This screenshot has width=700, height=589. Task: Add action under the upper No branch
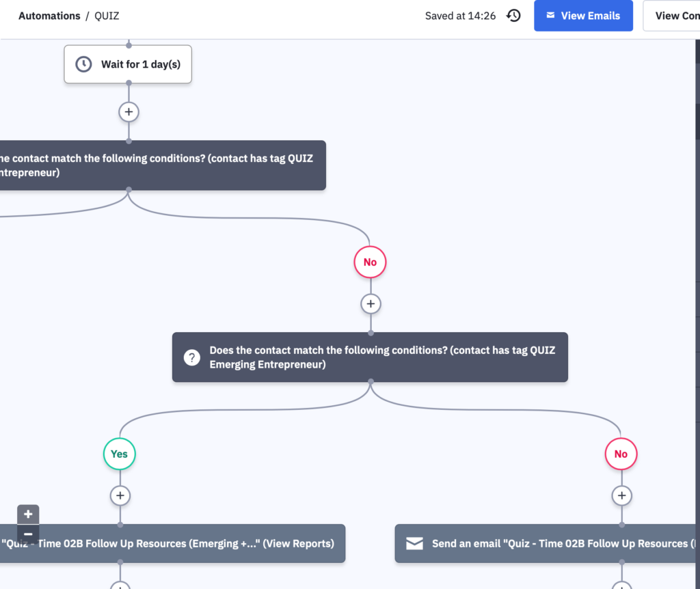tap(371, 304)
